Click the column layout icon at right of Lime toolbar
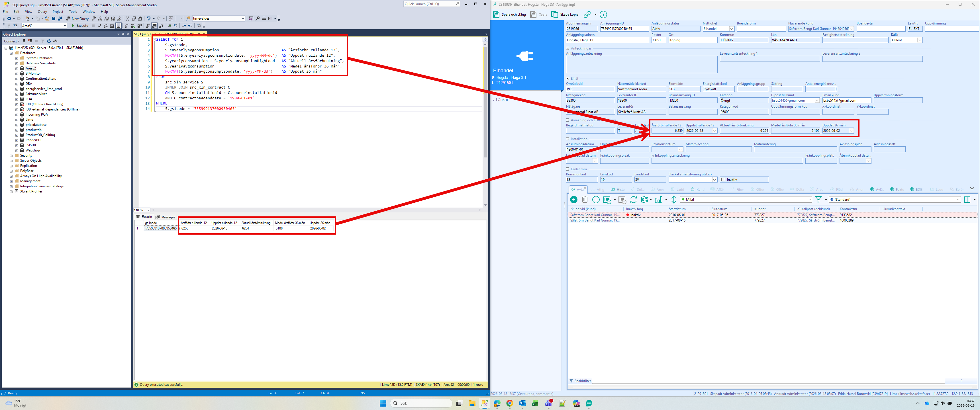 [x=967, y=200]
